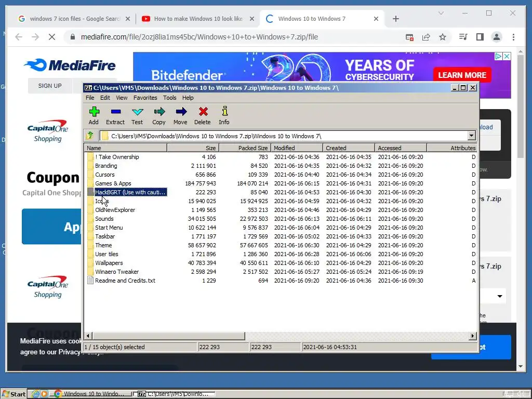Expand dropdown arrow on MediaFire page right side
Viewport: 532px width, 399px height.
(x=500, y=296)
